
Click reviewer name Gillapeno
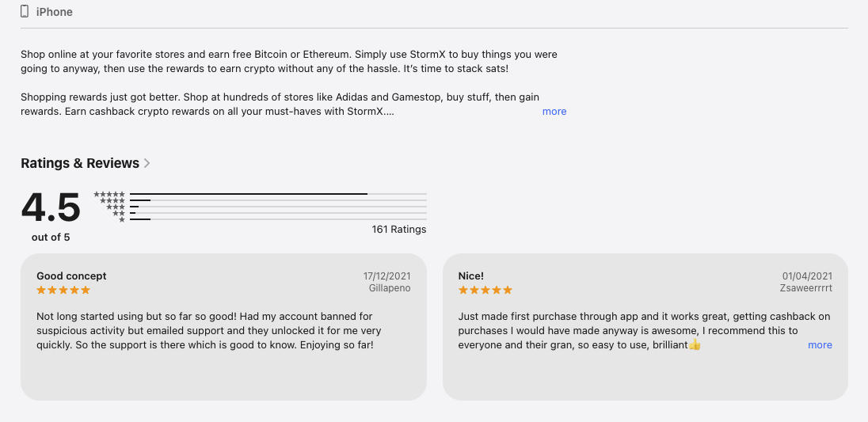coord(390,289)
